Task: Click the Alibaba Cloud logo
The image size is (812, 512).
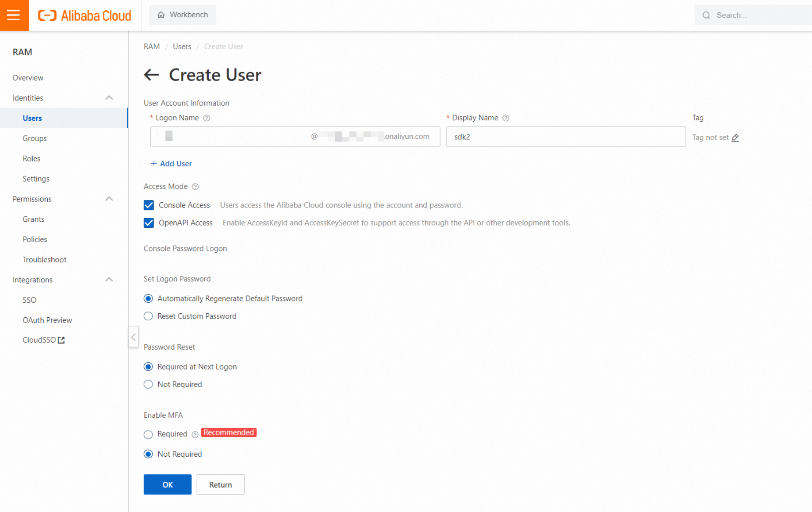Action: point(84,15)
